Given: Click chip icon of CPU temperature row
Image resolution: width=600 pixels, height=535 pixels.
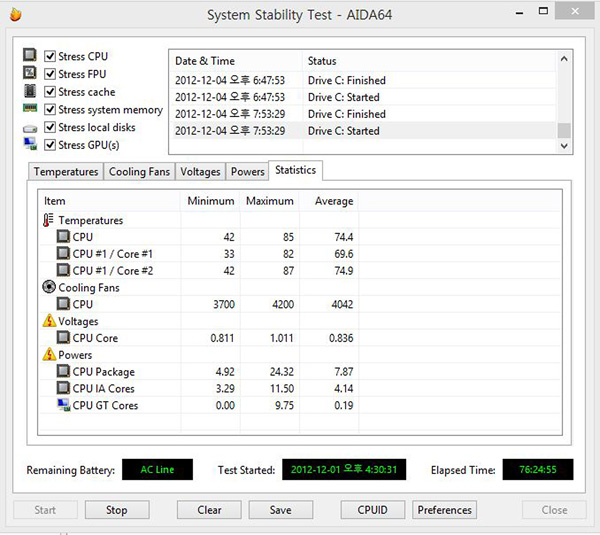Looking at the screenshot, I should pos(63,237).
